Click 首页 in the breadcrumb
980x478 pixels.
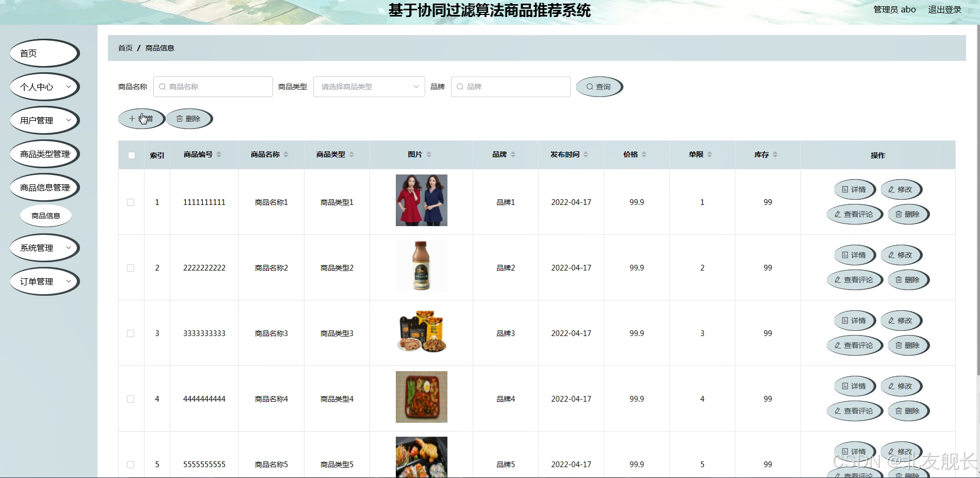[x=125, y=47]
